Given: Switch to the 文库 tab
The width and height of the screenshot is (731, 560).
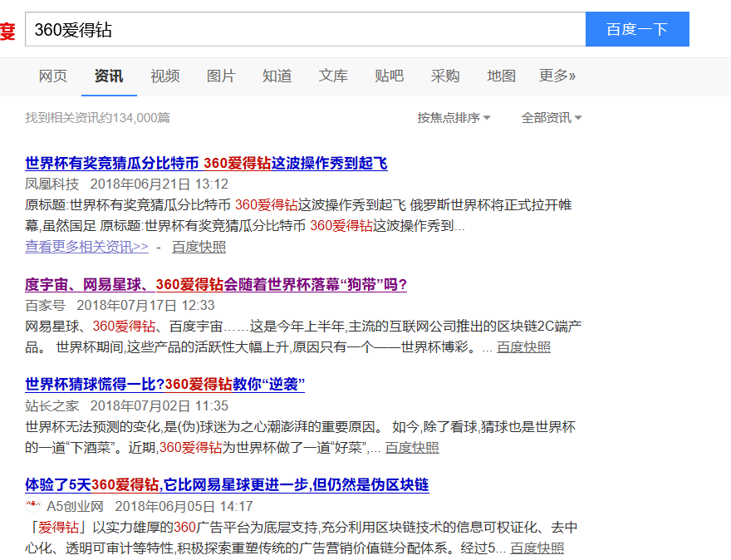Looking at the screenshot, I should 333,76.
